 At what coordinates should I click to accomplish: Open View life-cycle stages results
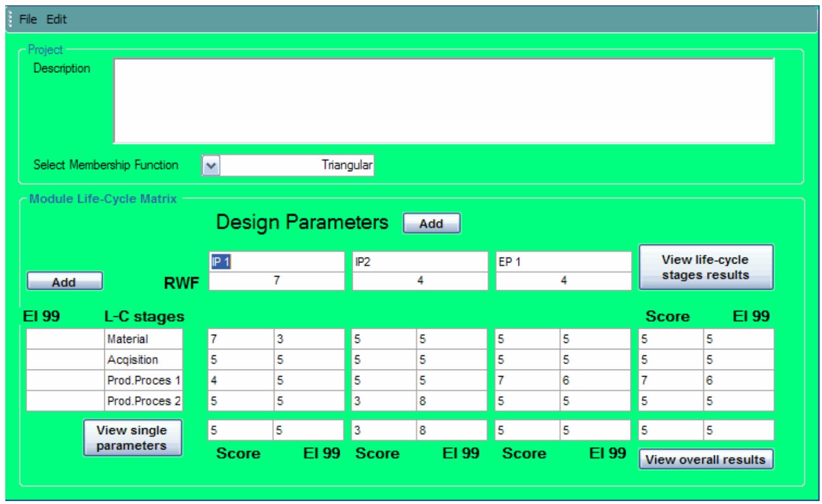click(705, 267)
